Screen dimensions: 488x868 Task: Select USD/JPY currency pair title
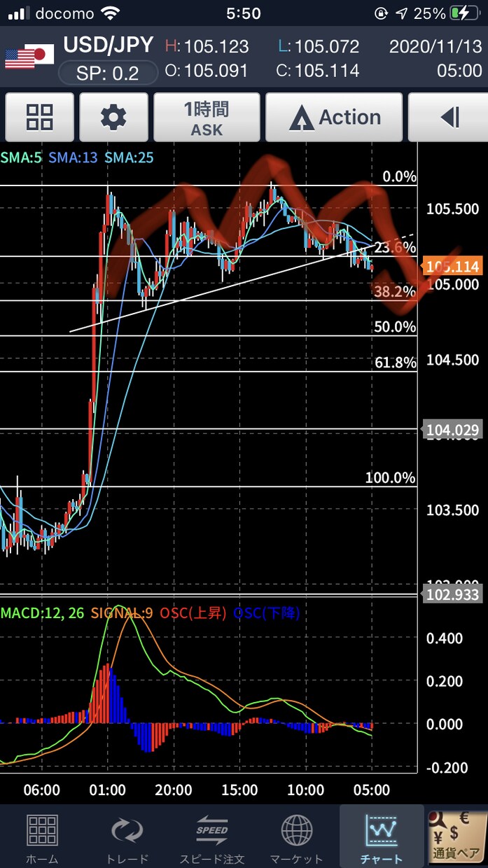(x=109, y=45)
